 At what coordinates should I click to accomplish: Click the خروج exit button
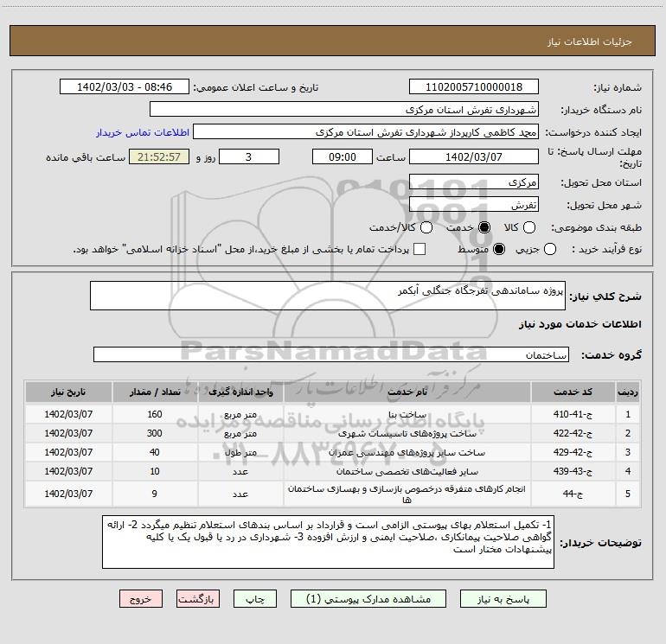[141, 599]
